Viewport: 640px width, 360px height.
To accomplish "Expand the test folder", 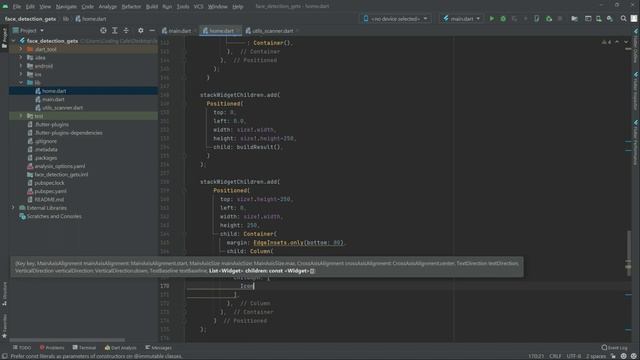I will 21,116.
